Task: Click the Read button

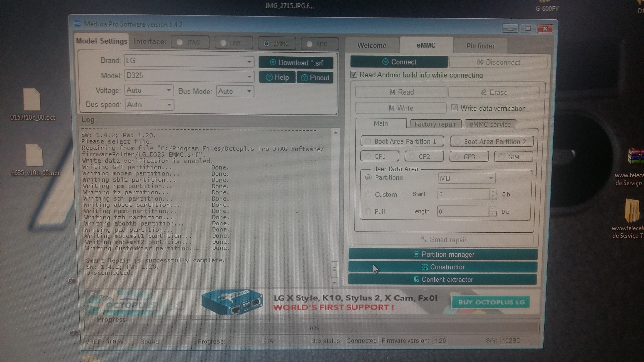Action: [401, 92]
